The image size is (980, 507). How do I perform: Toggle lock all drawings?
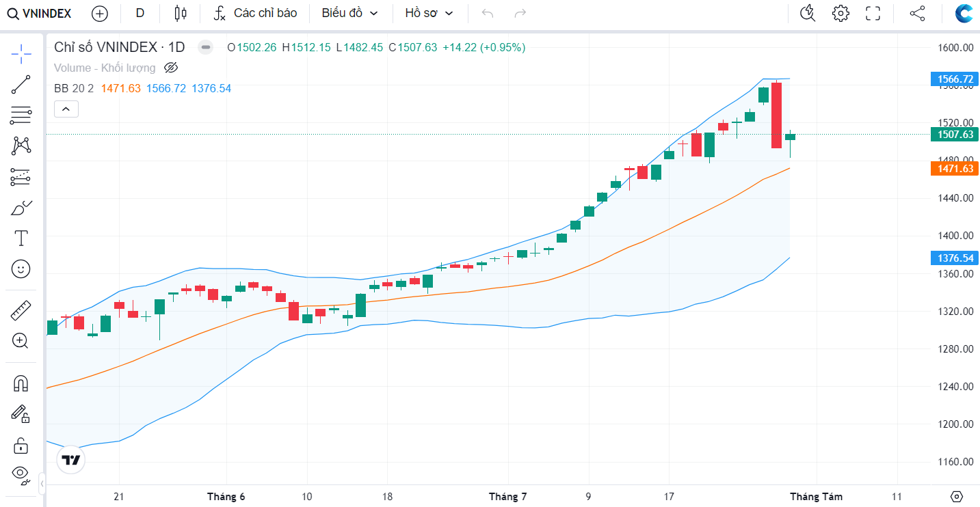click(21, 446)
